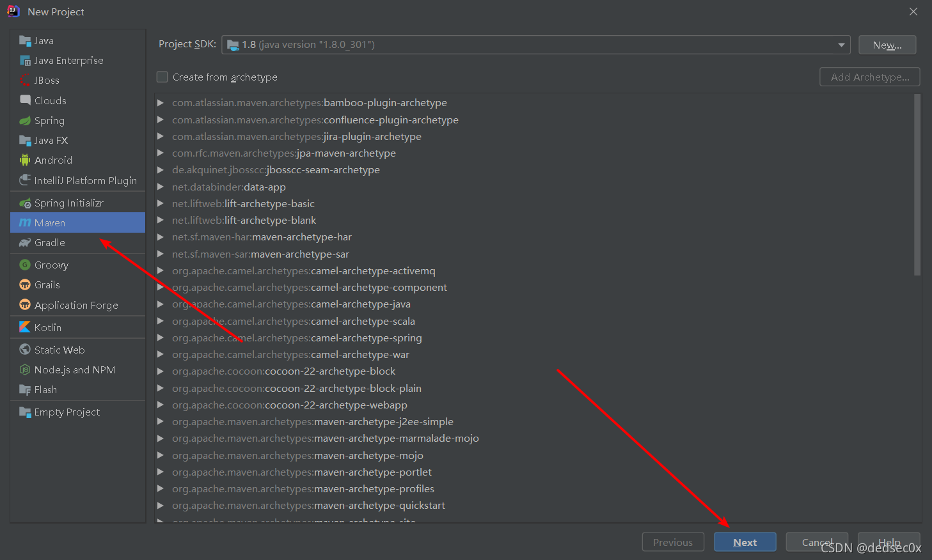932x560 pixels.
Task: Expand bamboo-plugin-archetype node
Action: (161, 102)
